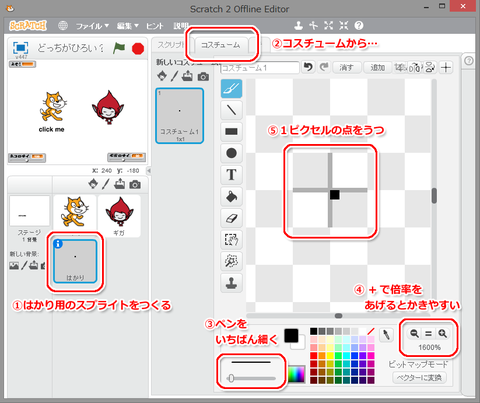Select the Eraser tool
Image resolution: width=480 pixels, height=403 pixels.
tap(231, 218)
